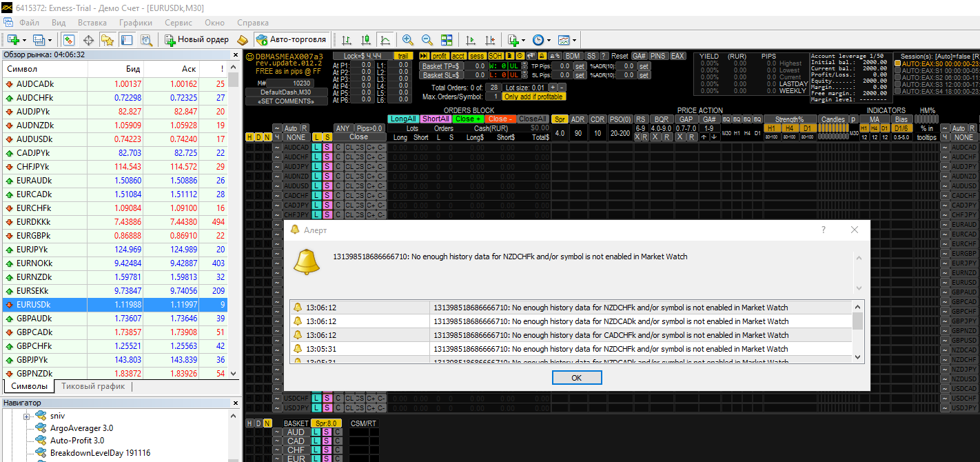Image resolution: width=980 pixels, height=462 pixels.
Task: Zoom in on the chart
Action: [x=407, y=39]
